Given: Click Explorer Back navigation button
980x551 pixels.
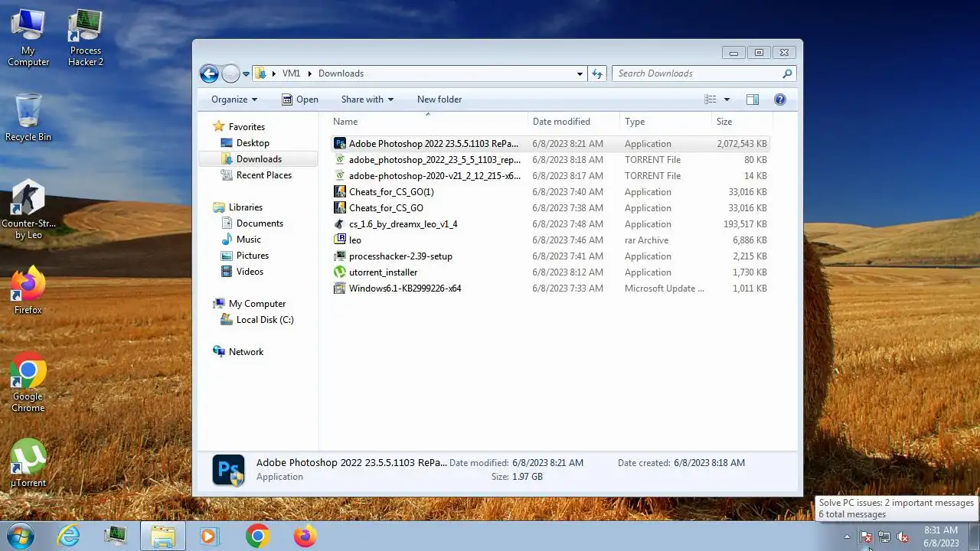Looking at the screenshot, I should pyautogui.click(x=209, y=73).
